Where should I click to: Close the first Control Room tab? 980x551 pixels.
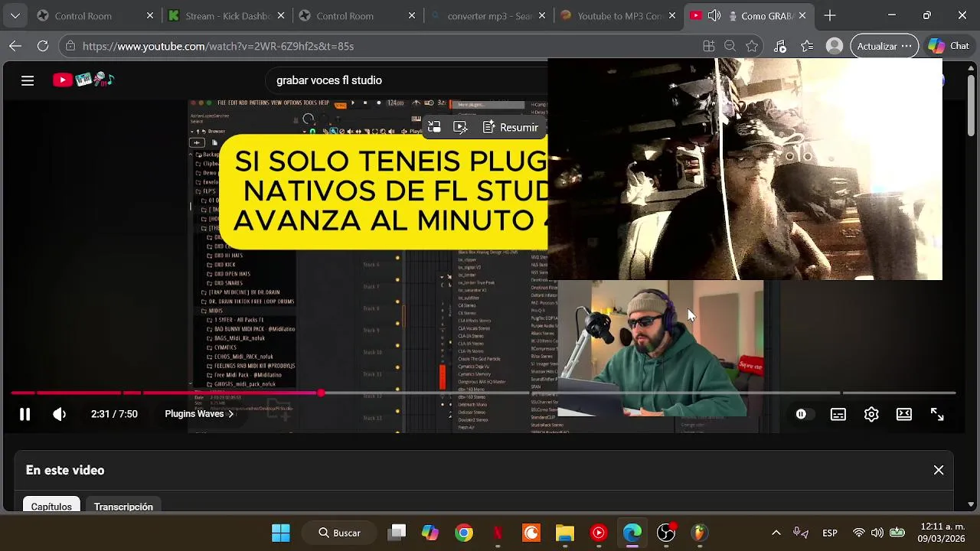(x=150, y=15)
